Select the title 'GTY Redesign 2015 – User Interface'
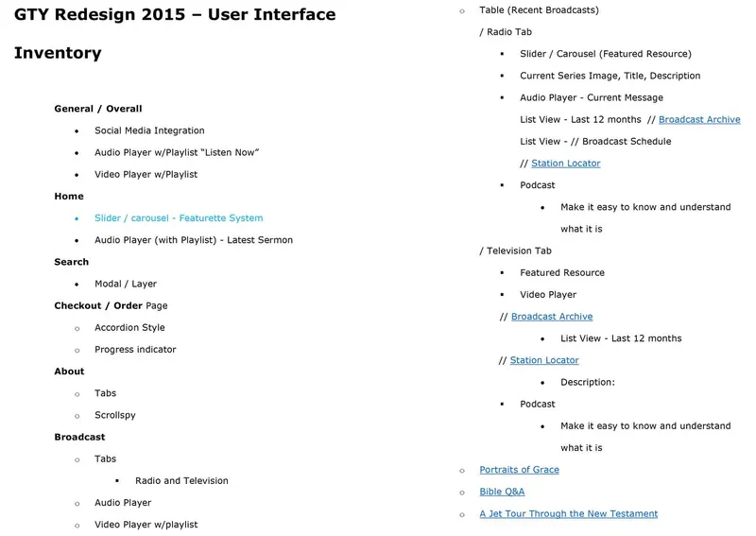 pos(175,14)
